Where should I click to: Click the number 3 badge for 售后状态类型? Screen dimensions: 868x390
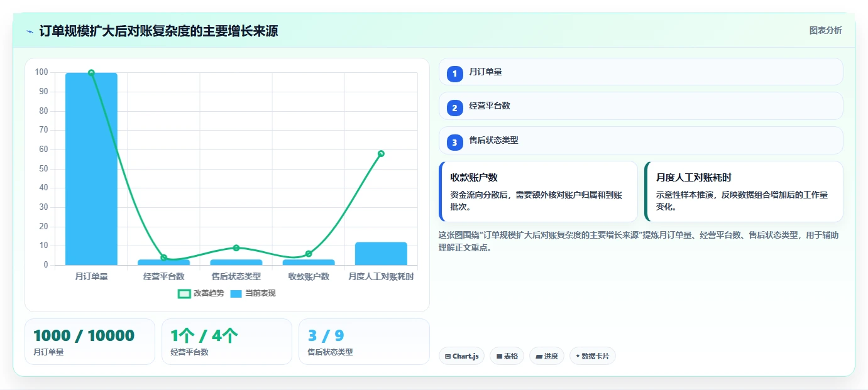pos(455,143)
